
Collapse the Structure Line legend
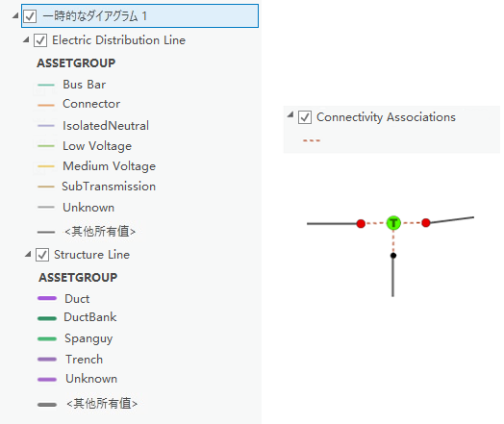click(x=28, y=255)
